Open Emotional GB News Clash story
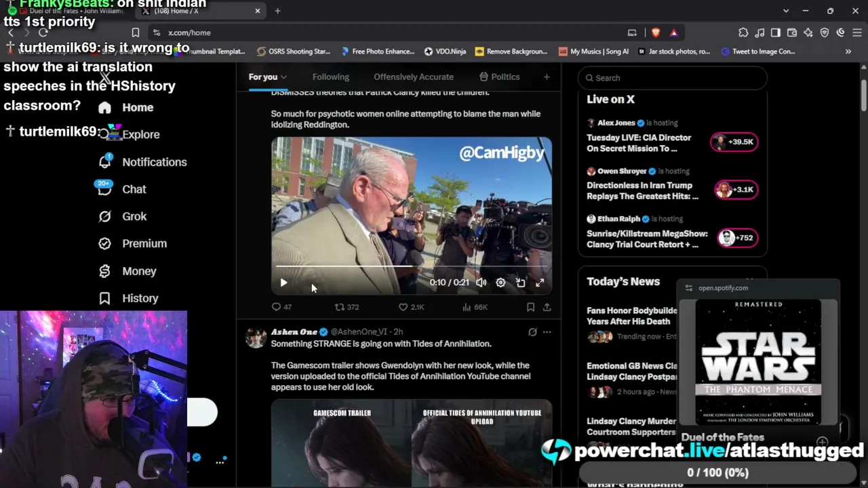This screenshot has width=868, height=488. [631, 371]
